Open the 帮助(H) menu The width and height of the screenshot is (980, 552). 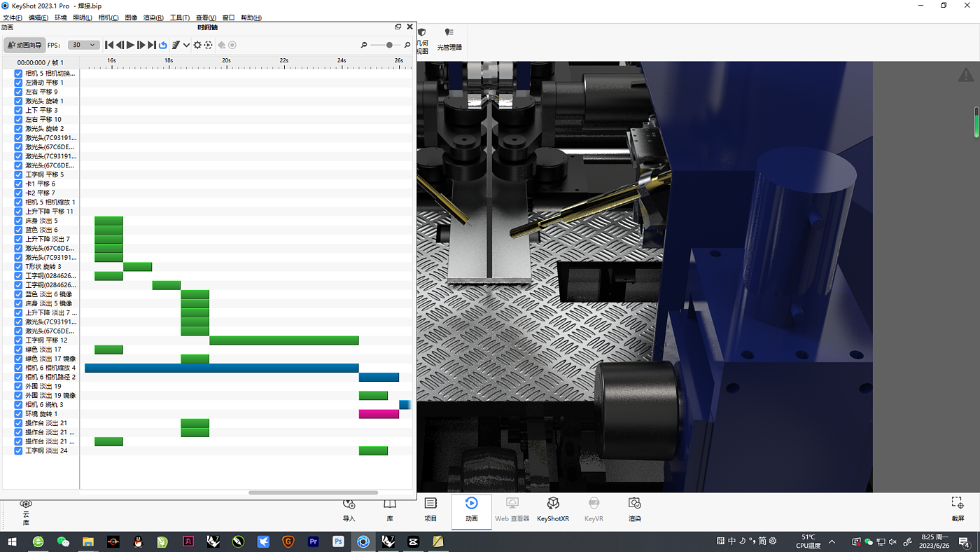251,18
